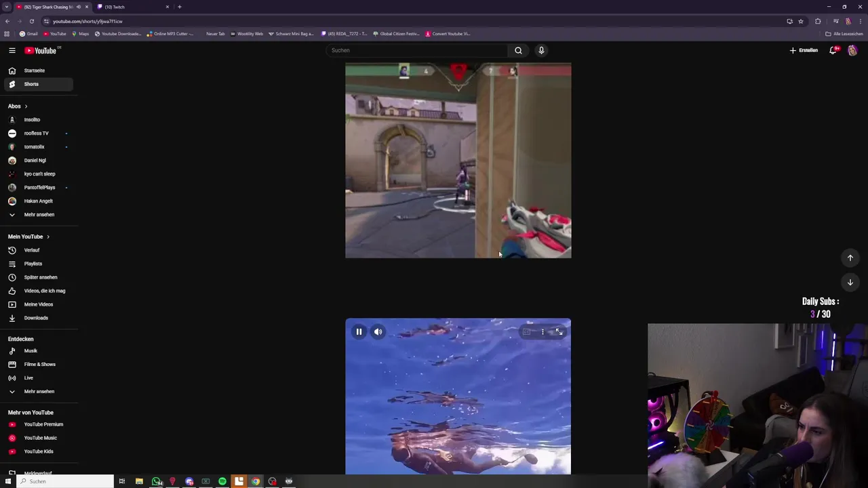Click the Valorant Short video thumbnail
This screenshot has height=488, width=868.
[458, 161]
